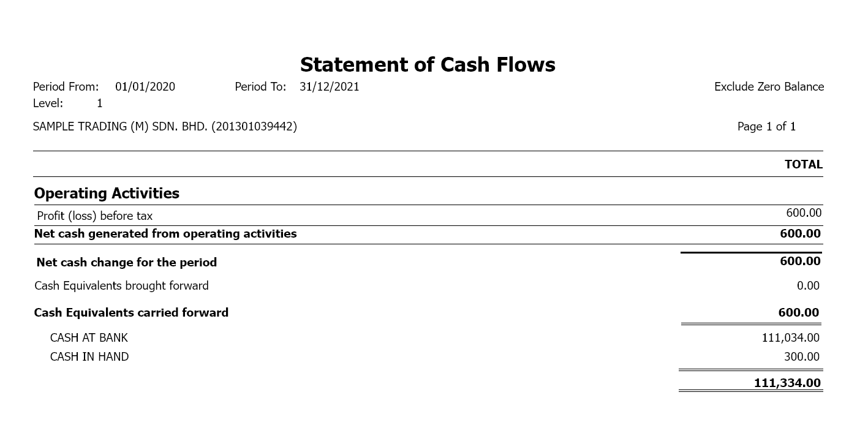The width and height of the screenshot is (868, 425).
Task: Select the Operating Activities section heading
Action: (107, 194)
